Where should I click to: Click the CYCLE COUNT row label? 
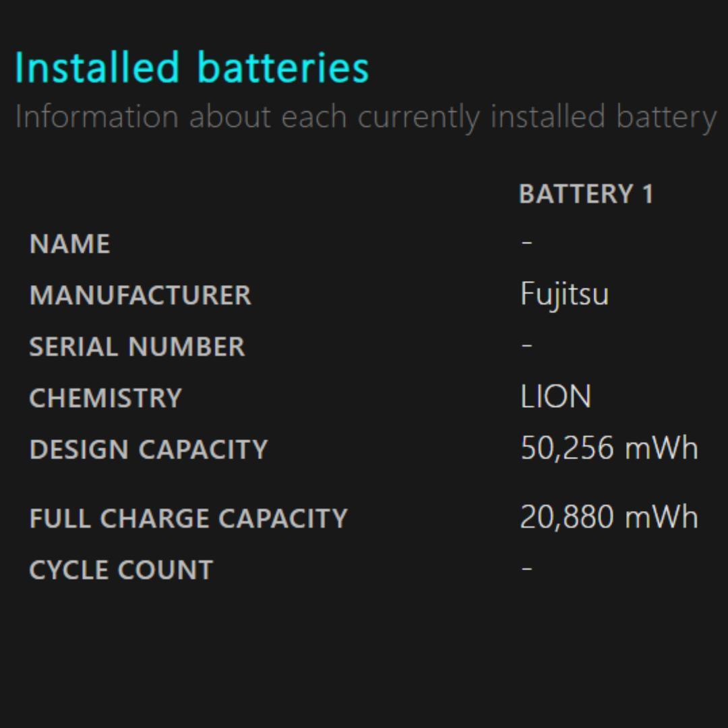121,570
